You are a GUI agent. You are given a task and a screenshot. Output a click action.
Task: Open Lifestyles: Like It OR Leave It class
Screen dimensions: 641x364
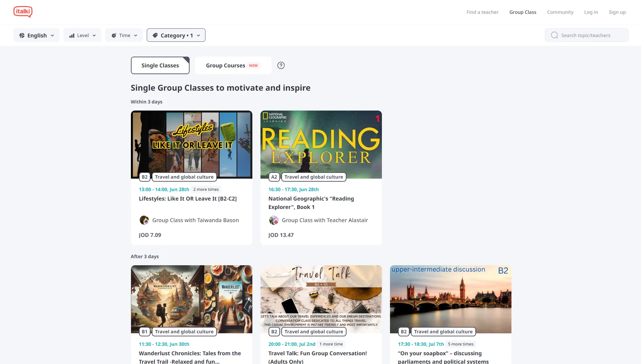click(188, 199)
